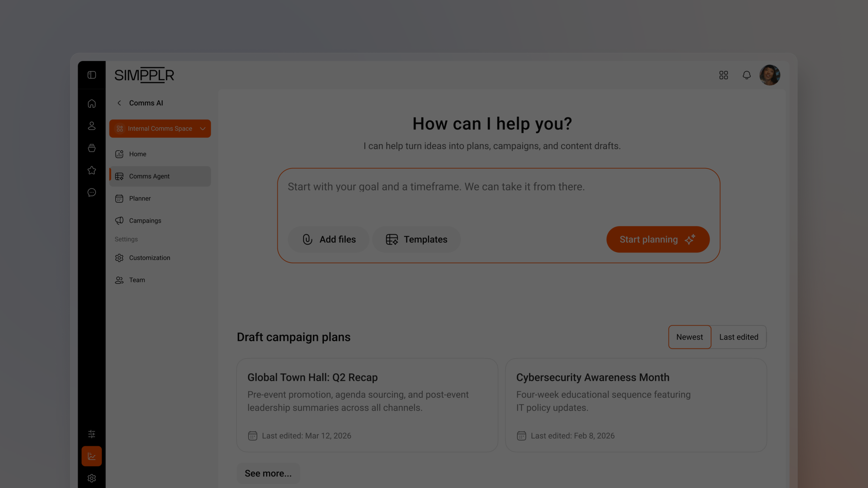Open Campaigns from the sidebar
This screenshot has width=868, height=488.
coord(145,220)
